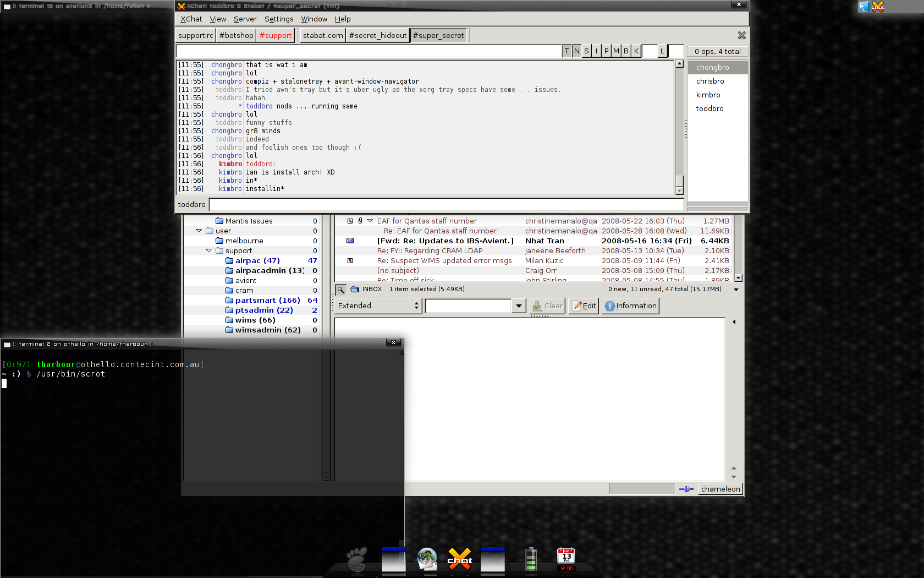Click the battery status icon in dock
The image size is (924, 578).
coord(531,560)
